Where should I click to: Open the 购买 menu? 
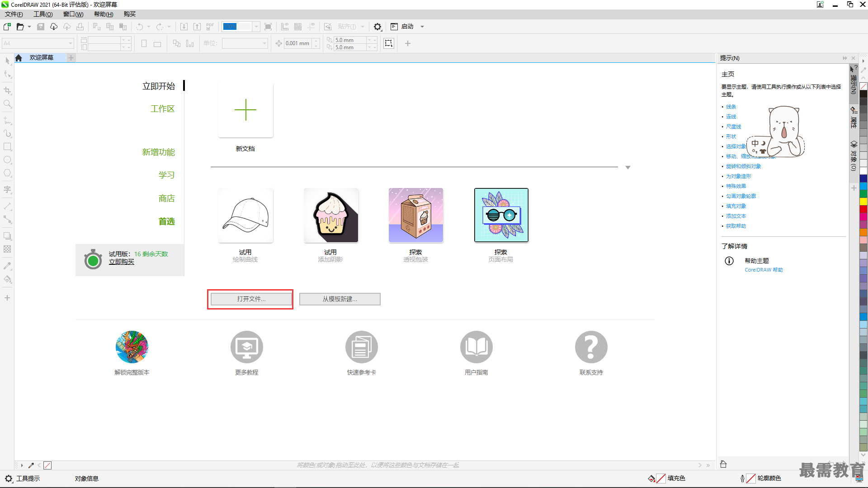click(x=130, y=14)
